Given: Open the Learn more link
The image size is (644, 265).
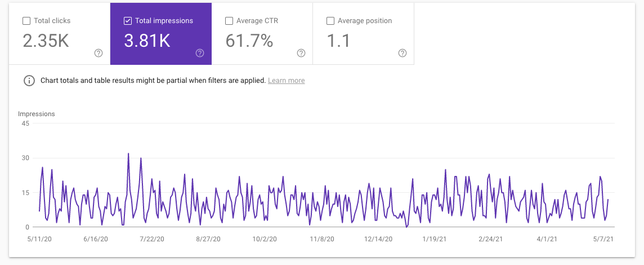Looking at the screenshot, I should pyautogui.click(x=287, y=81).
